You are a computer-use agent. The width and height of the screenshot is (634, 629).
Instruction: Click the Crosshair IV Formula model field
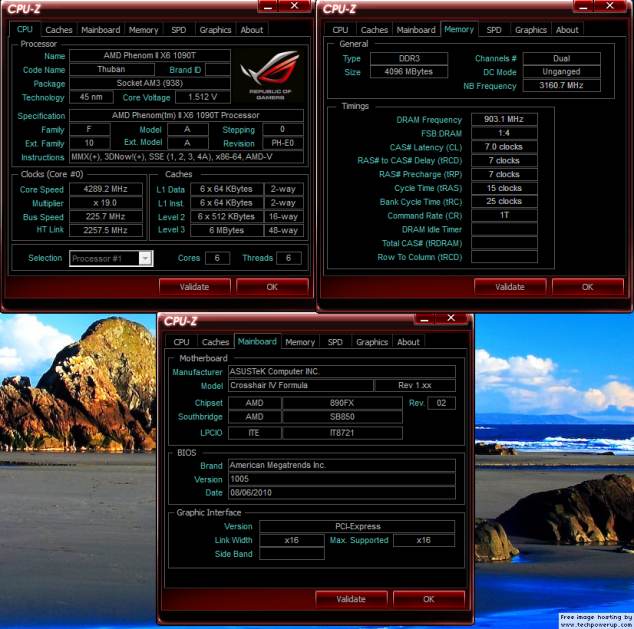(x=300, y=385)
